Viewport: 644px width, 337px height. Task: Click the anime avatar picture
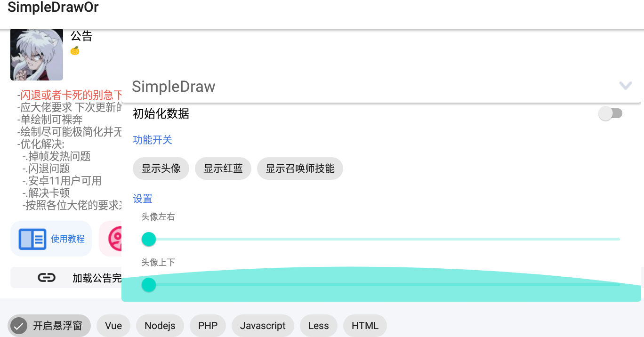[x=37, y=55]
